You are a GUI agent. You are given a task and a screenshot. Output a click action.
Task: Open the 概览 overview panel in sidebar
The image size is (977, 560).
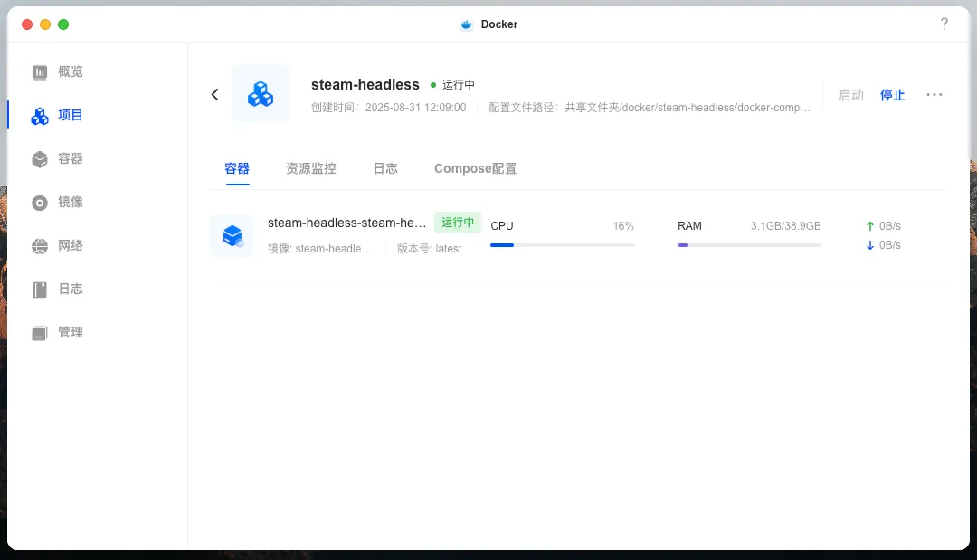tap(56, 71)
